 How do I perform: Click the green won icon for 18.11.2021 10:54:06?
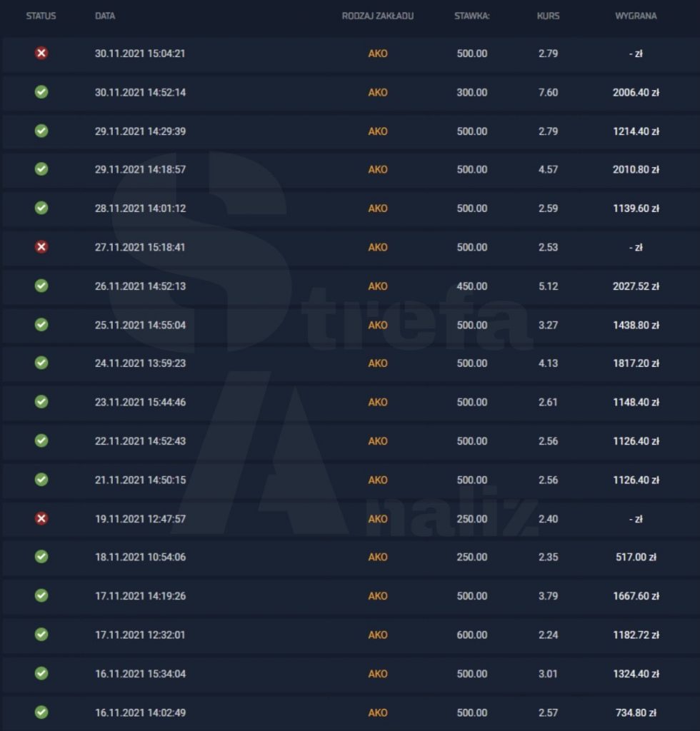(41, 557)
